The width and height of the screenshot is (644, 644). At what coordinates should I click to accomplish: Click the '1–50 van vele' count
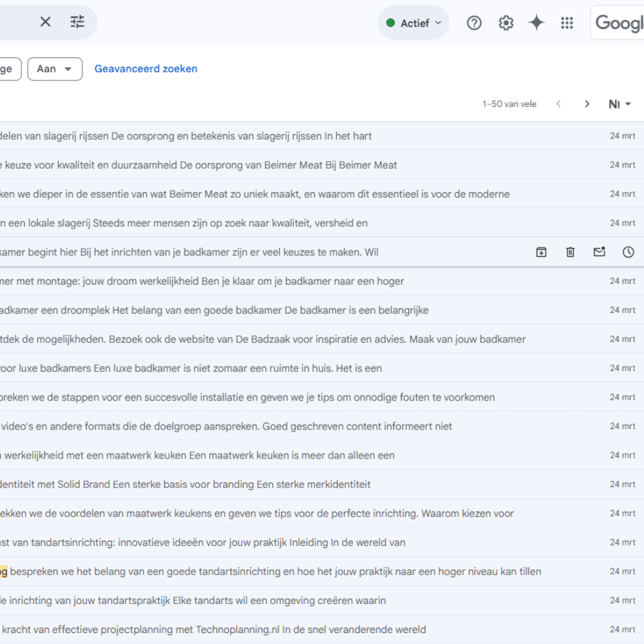(x=509, y=104)
